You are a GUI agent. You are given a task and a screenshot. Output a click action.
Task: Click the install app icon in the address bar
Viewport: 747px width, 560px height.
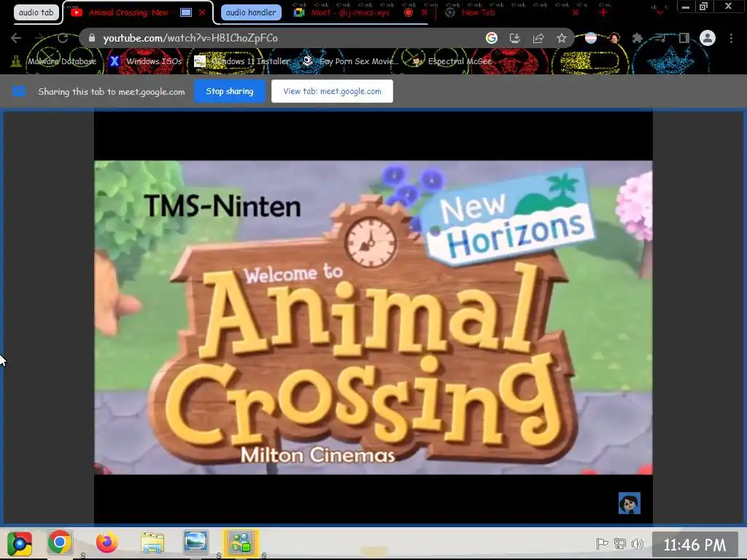point(515,38)
